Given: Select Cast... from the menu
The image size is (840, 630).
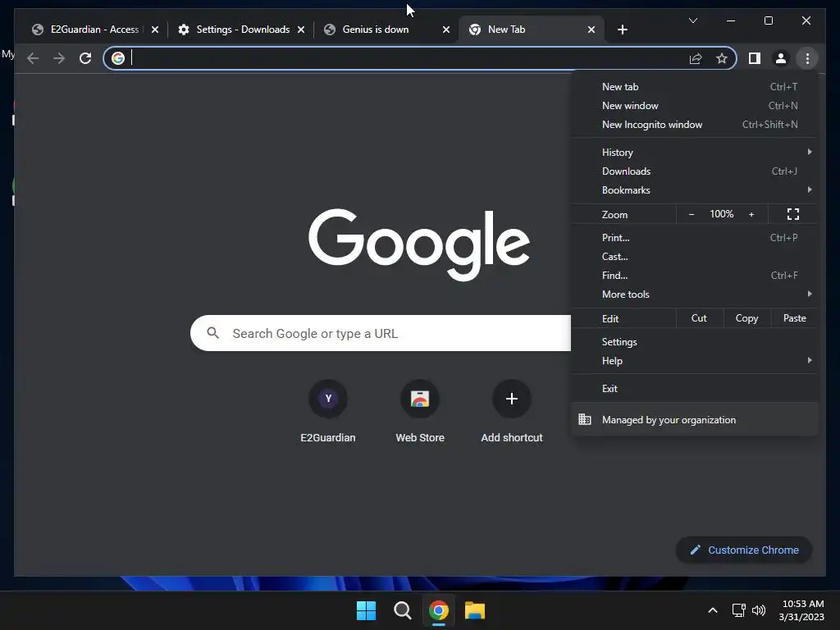Looking at the screenshot, I should tap(694, 257).
